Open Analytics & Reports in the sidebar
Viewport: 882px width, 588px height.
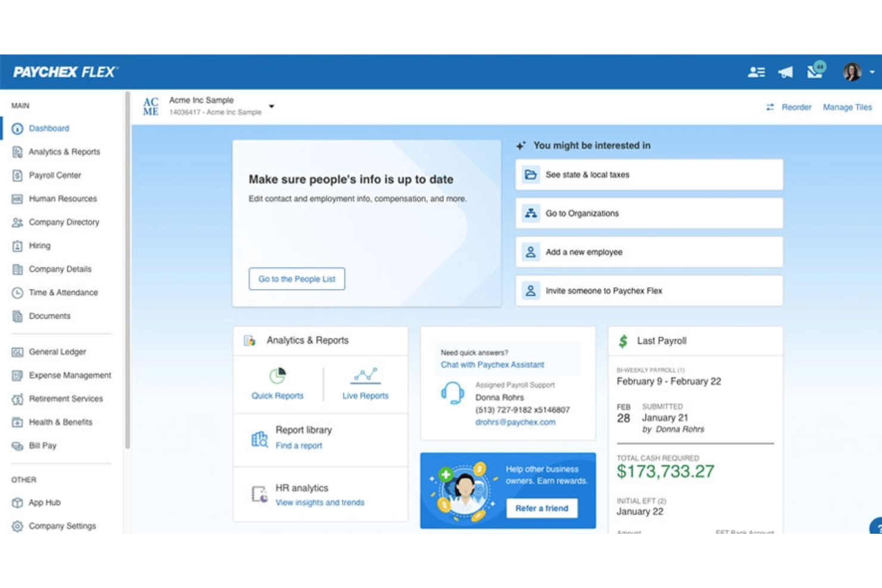pyautogui.click(x=64, y=152)
